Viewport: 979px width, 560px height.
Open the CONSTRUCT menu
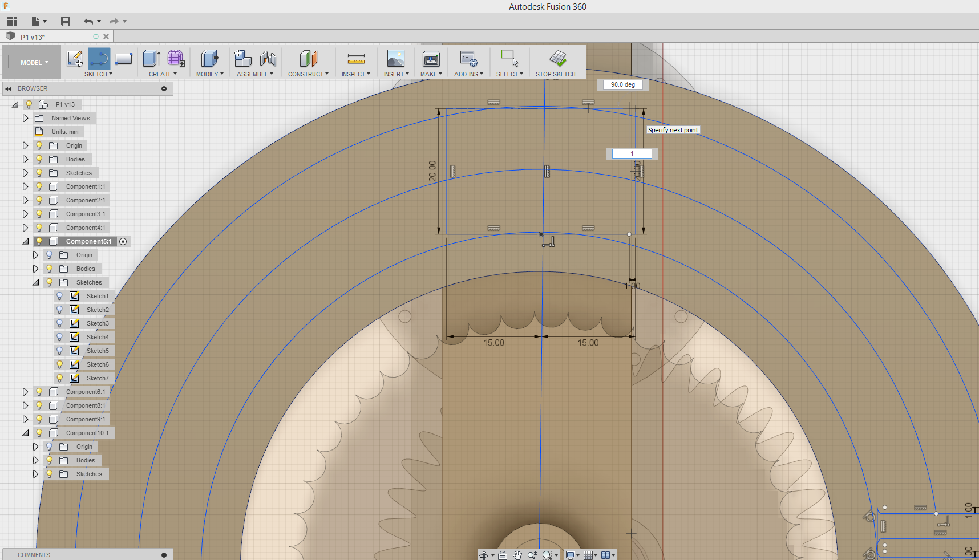(x=308, y=74)
